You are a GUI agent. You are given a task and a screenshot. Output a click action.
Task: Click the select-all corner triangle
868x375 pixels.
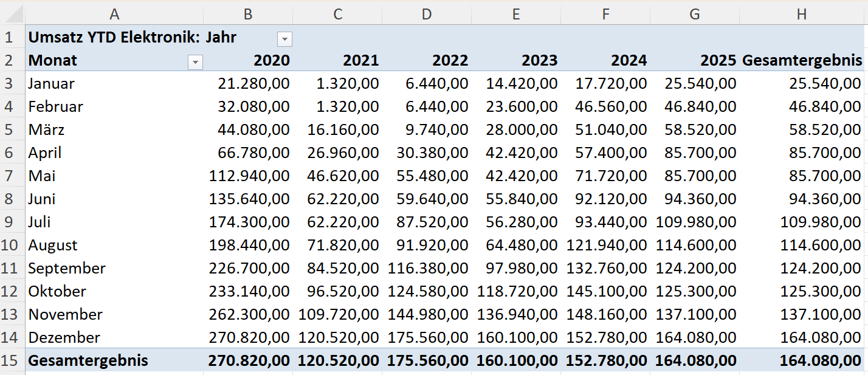point(12,14)
